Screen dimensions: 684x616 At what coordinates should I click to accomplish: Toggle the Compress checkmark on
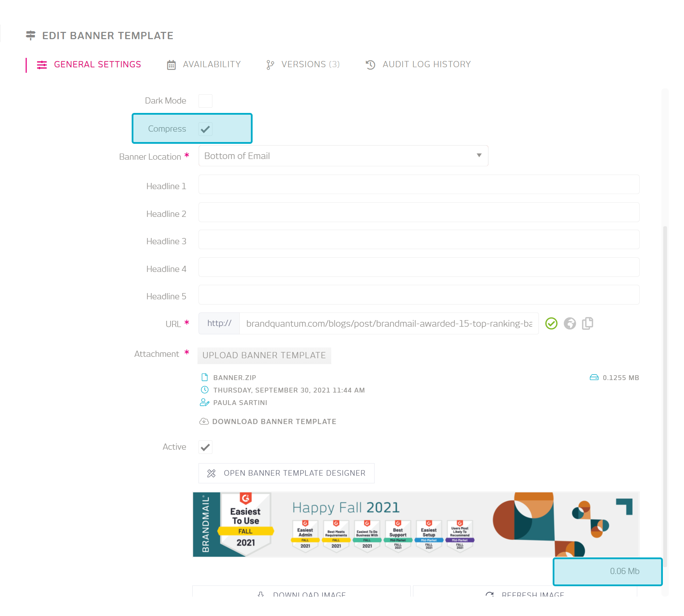point(207,128)
